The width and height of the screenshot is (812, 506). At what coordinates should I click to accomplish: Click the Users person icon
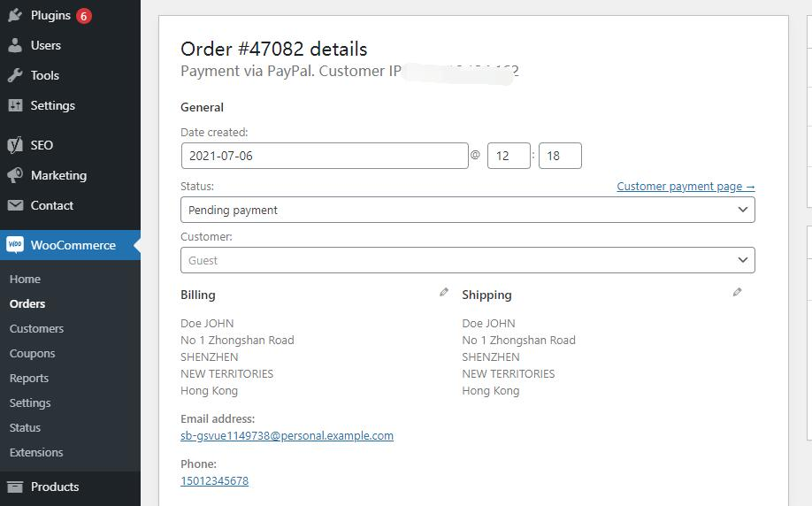(15, 45)
